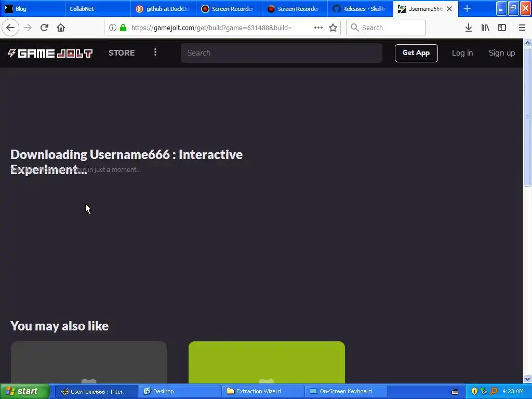The width and height of the screenshot is (532, 399).
Task: Switch to the CollabNet tab
Action: coord(98,8)
